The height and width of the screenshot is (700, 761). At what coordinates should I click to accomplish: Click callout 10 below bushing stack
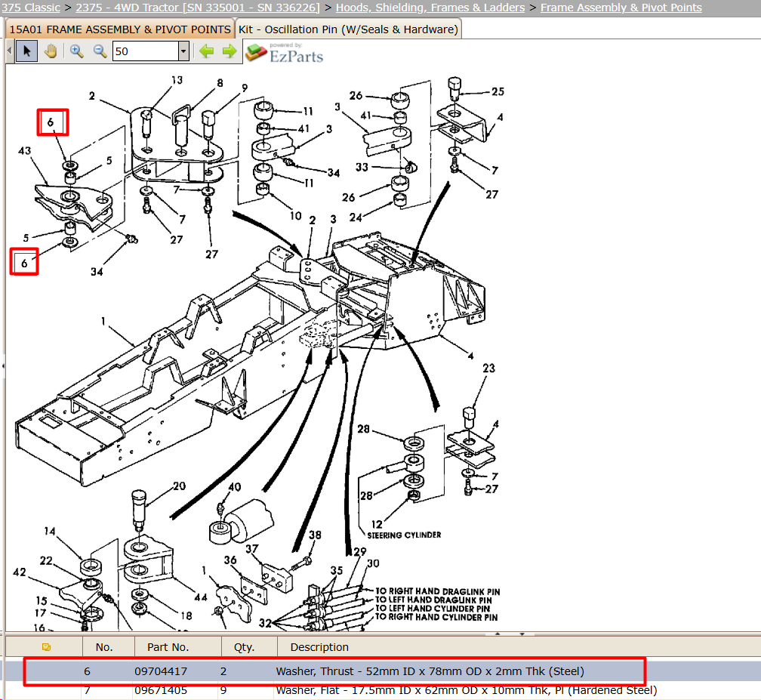tap(296, 216)
